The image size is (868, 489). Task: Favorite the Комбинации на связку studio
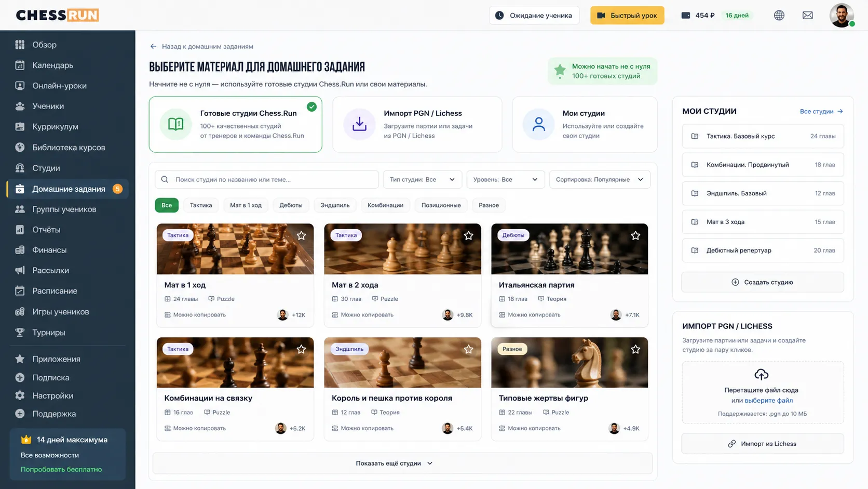(x=301, y=349)
